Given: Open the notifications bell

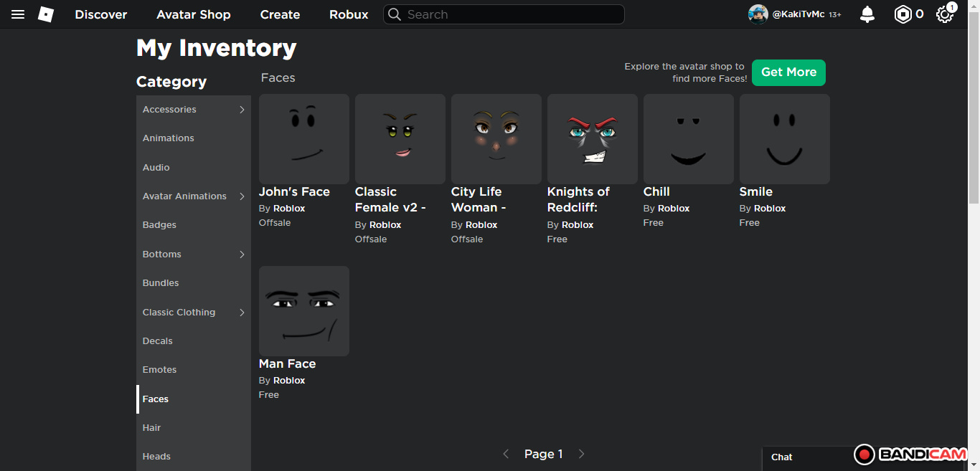Looking at the screenshot, I should 867,14.
